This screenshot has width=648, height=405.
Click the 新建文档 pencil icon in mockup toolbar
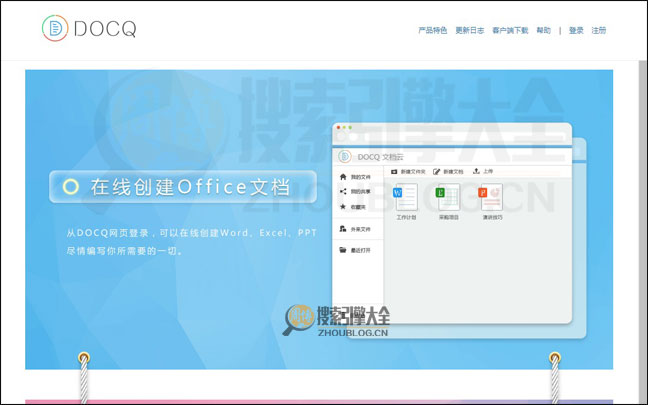(x=436, y=172)
